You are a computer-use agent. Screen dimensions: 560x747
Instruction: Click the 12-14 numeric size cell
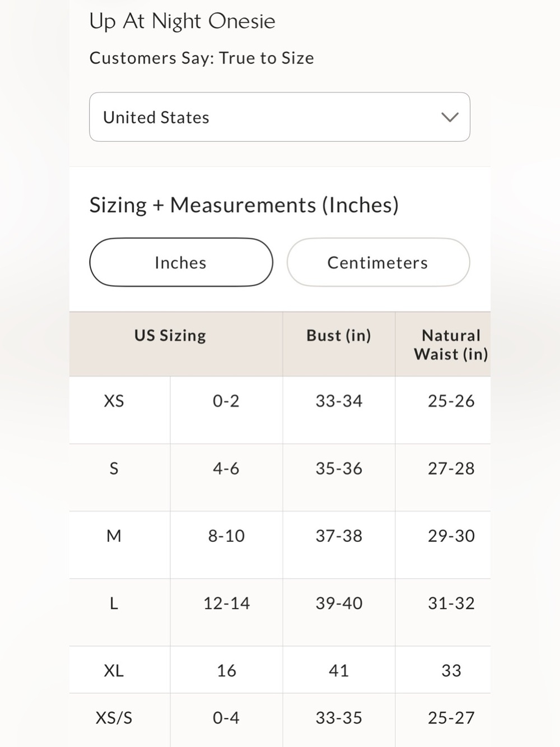tap(226, 603)
